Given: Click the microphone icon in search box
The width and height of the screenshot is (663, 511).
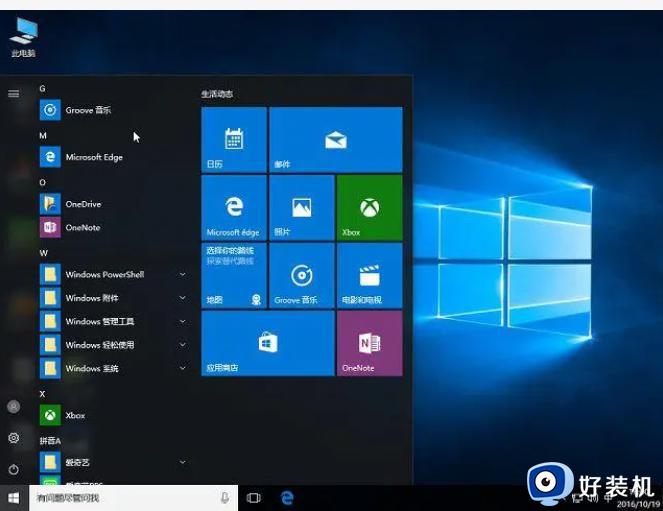Looking at the screenshot, I should [225, 498].
